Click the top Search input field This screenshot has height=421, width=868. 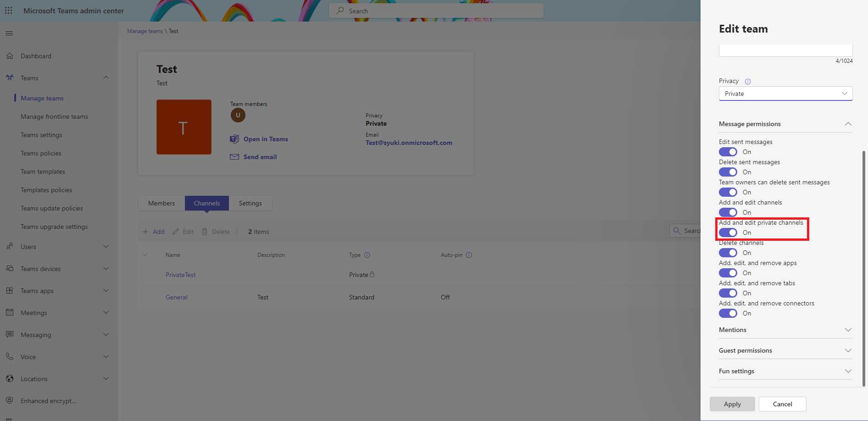pos(436,11)
